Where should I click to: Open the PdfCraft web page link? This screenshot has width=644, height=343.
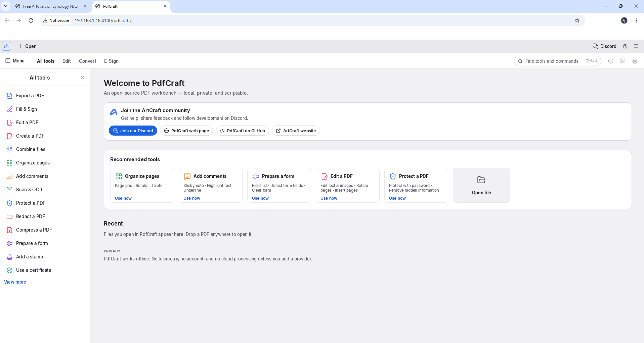(186, 131)
